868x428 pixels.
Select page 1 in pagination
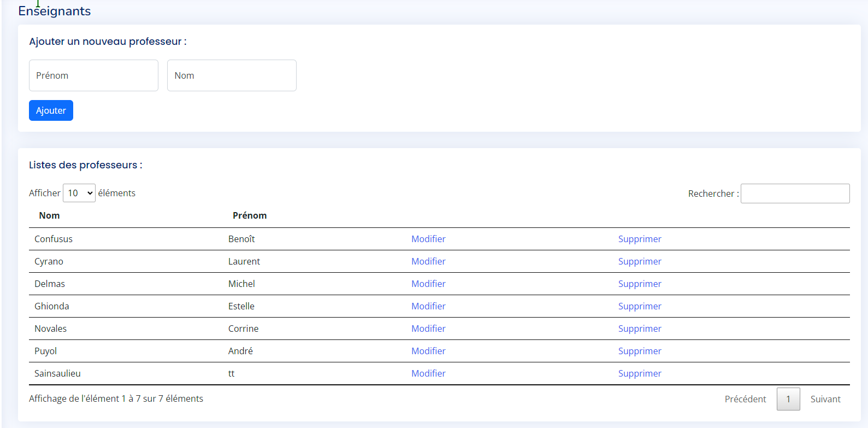tap(788, 399)
